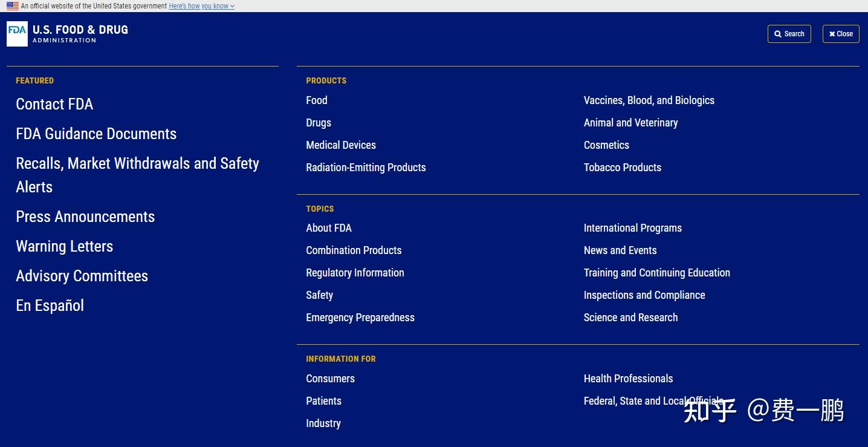Click the FDA logo icon
Image resolution: width=868 pixels, height=447 pixels.
[x=17, y=34]
